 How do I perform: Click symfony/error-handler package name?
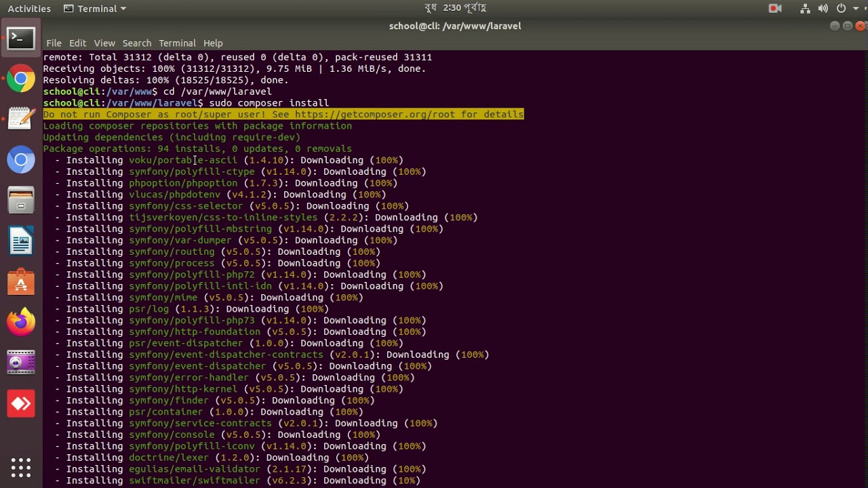pyautogui.click(x=189, y=378)
